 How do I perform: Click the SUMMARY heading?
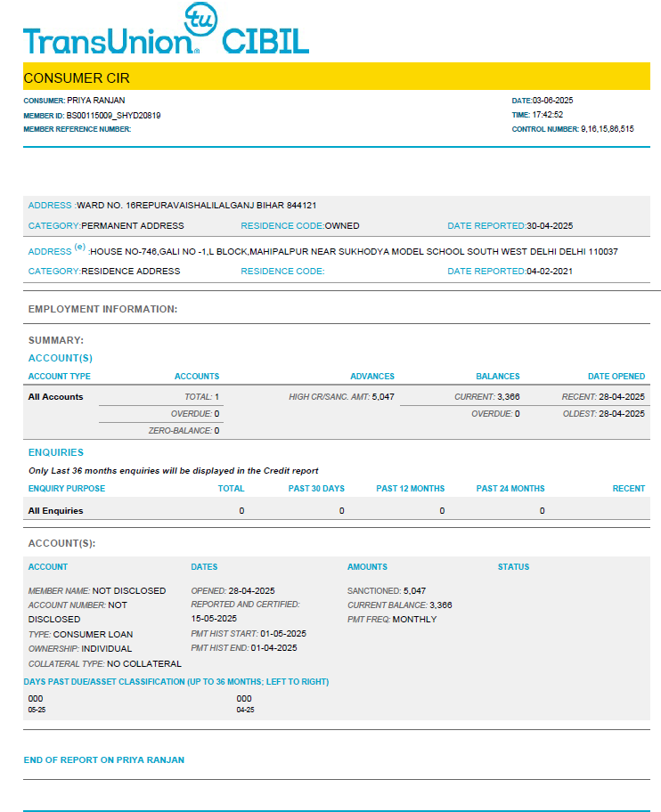coord(56,340)
